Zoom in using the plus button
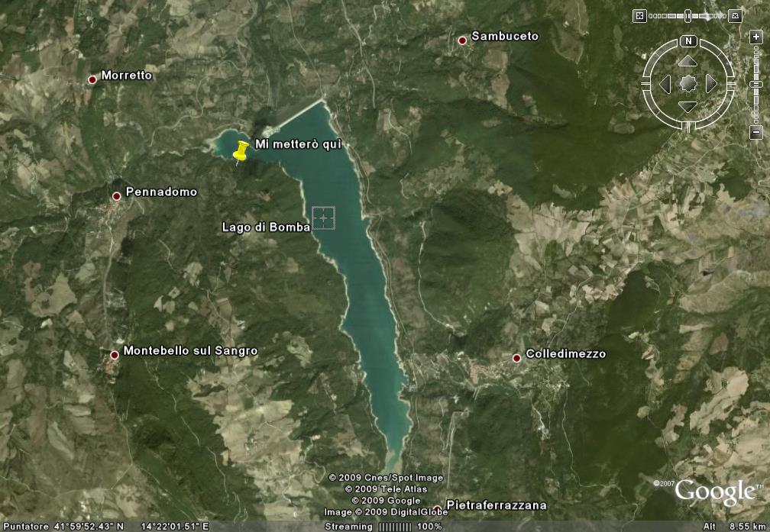 pyautogui.click(x=755, y=37)
